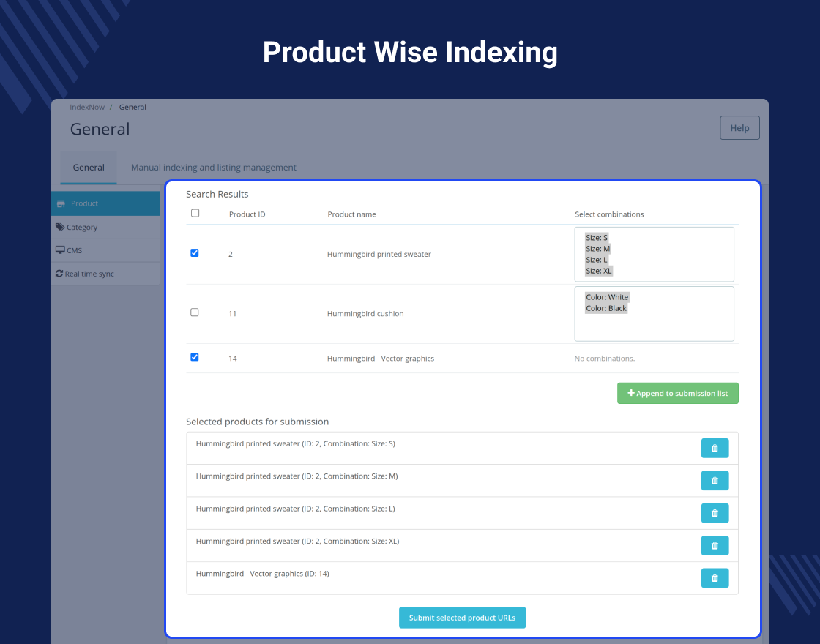Screen dimensions: 820x644
Task: Click Hummingbird cushion product name
Action: point(365,314)
